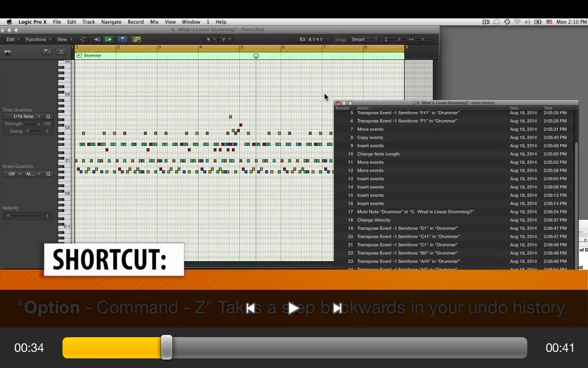Click the Swing slider
588x368 pixels.
(33, 131)
